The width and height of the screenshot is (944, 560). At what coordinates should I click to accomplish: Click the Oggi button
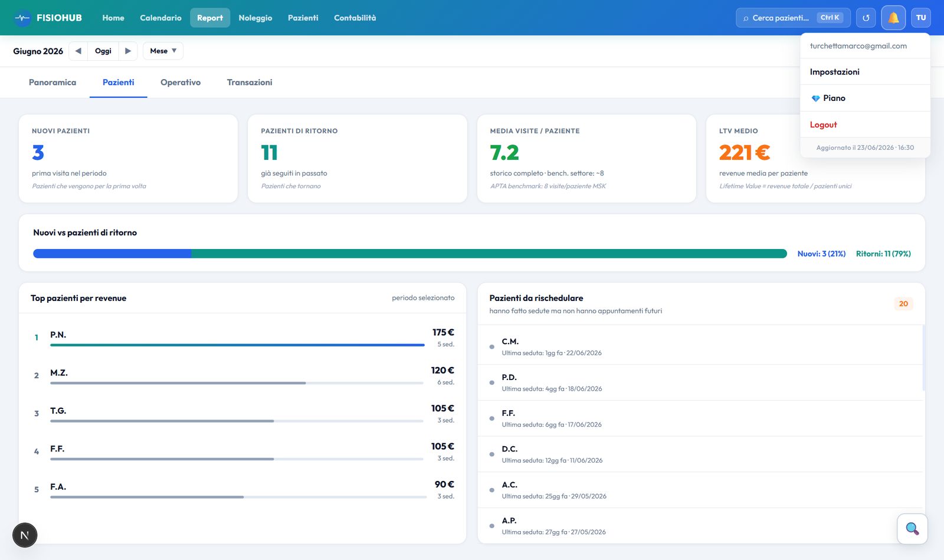click(x=103, y=51)
